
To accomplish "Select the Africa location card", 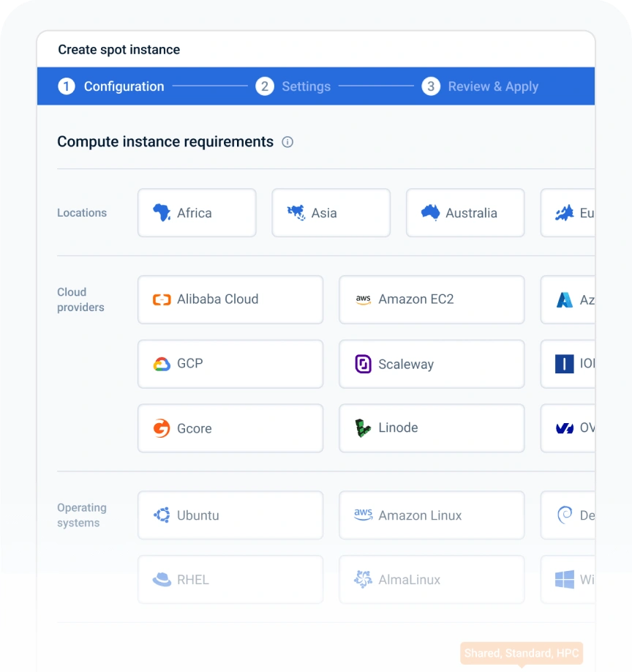I will tap(197, 212).
